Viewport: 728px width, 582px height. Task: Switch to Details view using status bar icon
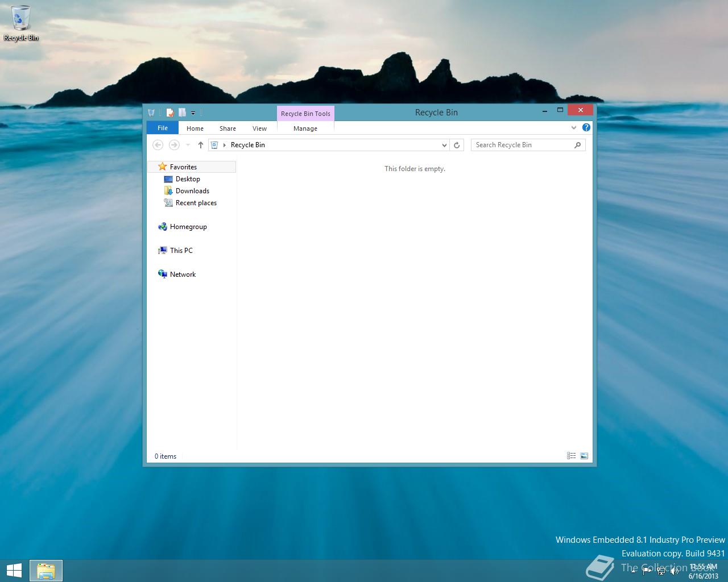[x=571, y=456]
